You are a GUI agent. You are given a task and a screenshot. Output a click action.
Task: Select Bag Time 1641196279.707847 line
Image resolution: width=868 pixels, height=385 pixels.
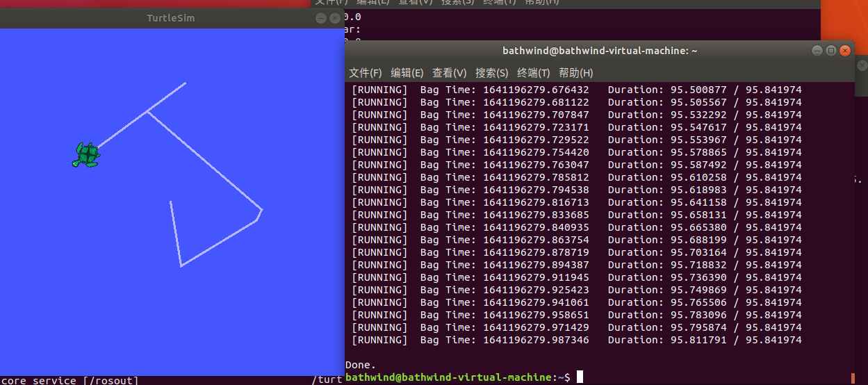576,115
